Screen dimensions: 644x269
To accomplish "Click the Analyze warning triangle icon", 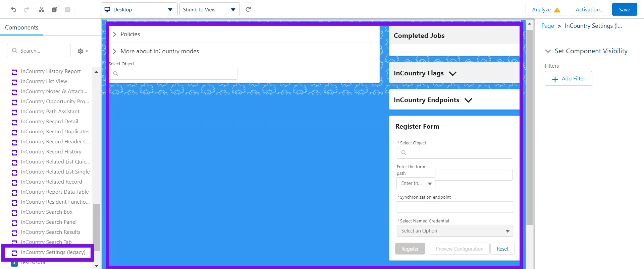I will pos(557,10).
